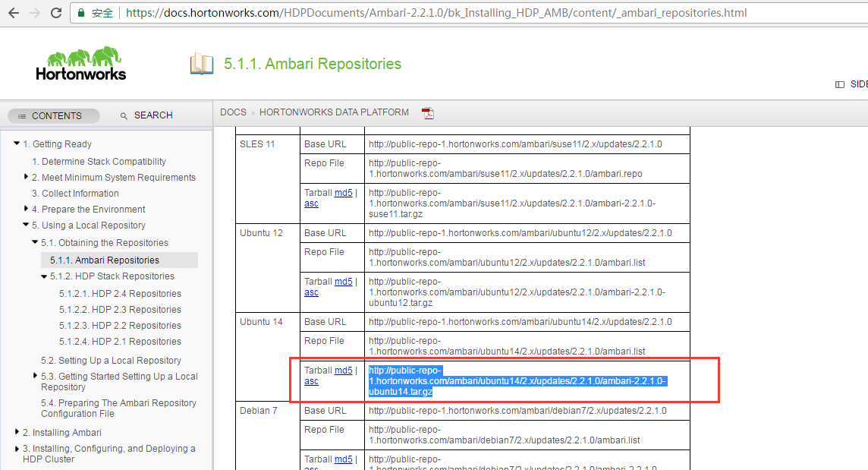
Task: Click the ubuntu12.tar.gz tarball URL
Action: pyautogui.click(x=517, y=292)
